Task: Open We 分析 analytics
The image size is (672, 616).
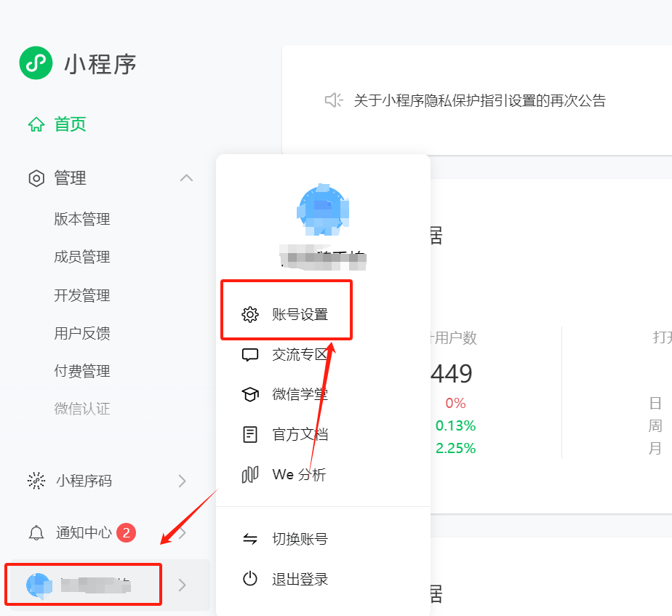Action: pyautogui.click(x=299, y=474)
